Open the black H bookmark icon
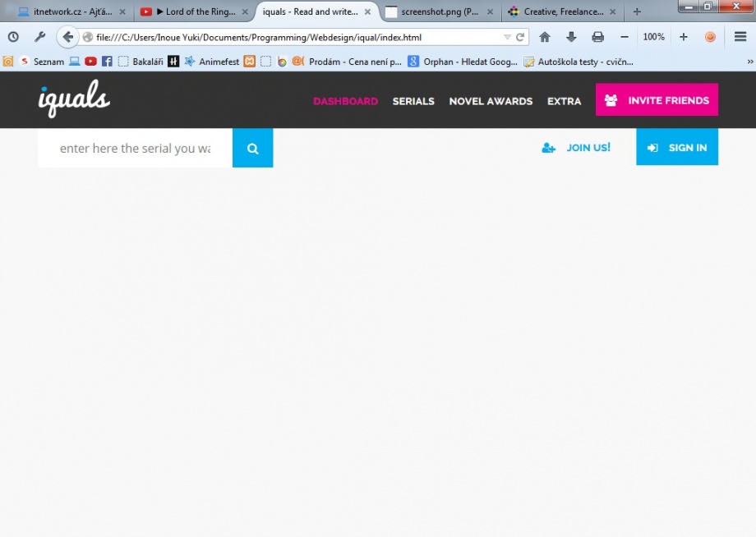This screenshot has width=756, height=537. [x=173, y=62]
